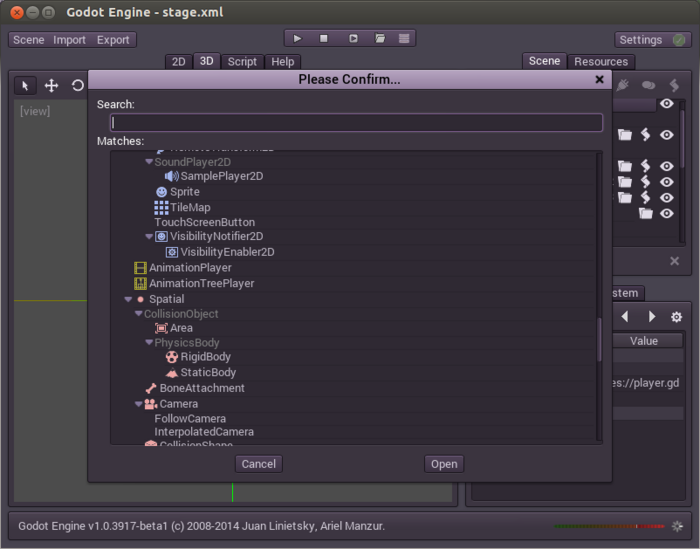700x549 pixels.
Task: Select FollowCamera in the matches list
Action: tap(190, 419)
